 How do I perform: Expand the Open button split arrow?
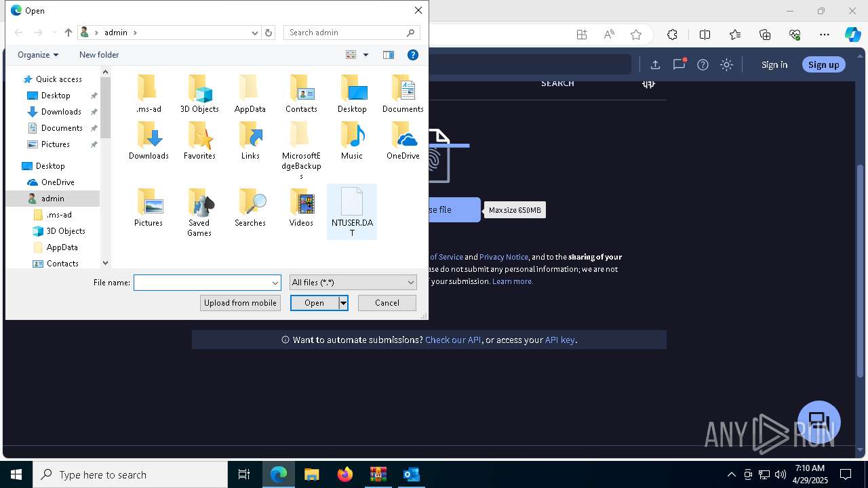(344, 303)
